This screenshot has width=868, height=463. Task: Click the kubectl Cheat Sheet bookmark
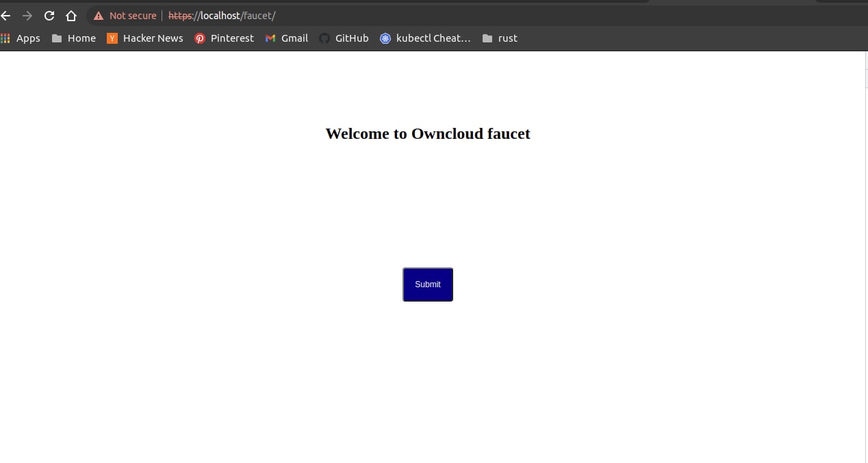(x=426, y=38)
